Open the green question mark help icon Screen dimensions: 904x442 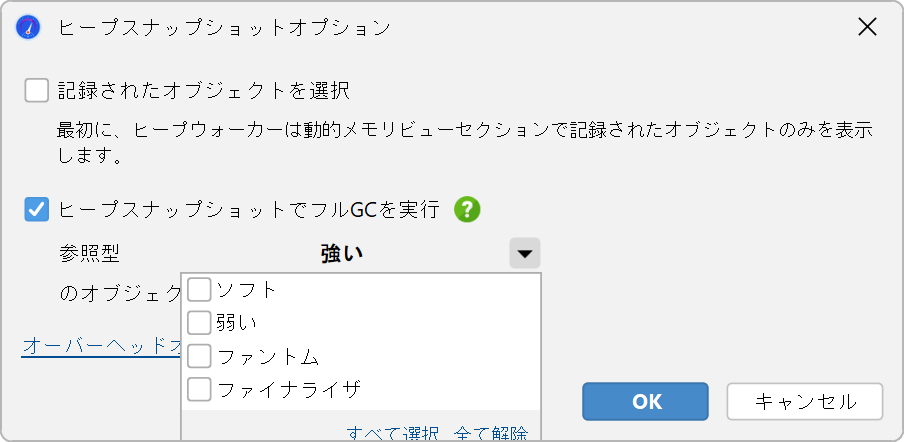pyautogui.click(x=467, y=210)
